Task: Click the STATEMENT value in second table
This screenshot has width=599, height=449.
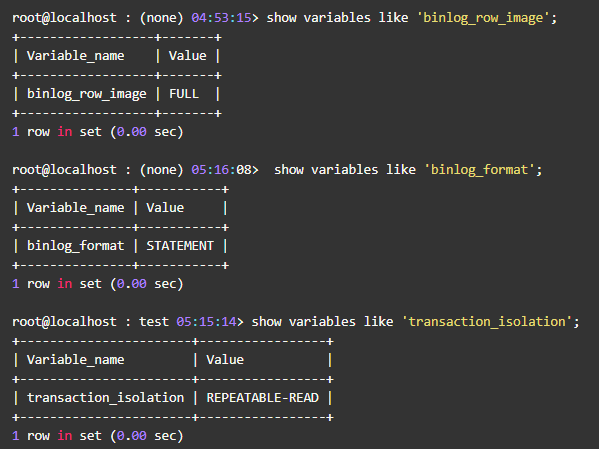Action: point(180,246)
